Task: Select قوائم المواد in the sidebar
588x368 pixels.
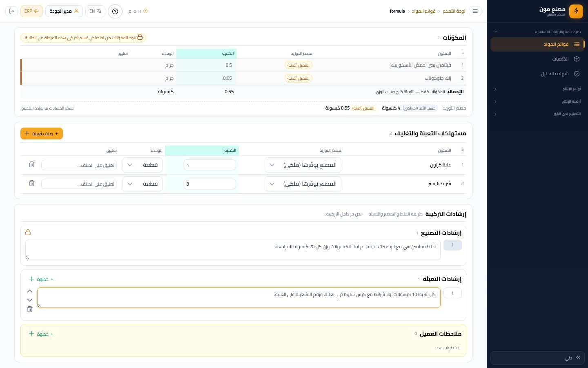Action: [x=537, y=44]
